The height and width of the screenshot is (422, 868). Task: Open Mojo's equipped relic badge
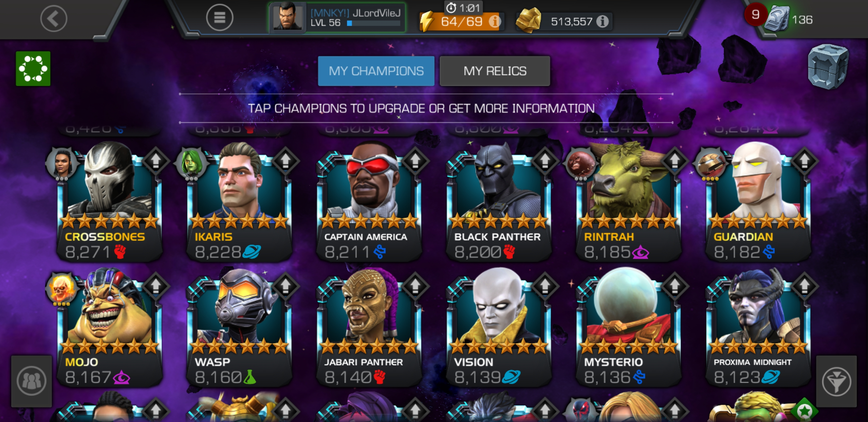click(61, 289)
